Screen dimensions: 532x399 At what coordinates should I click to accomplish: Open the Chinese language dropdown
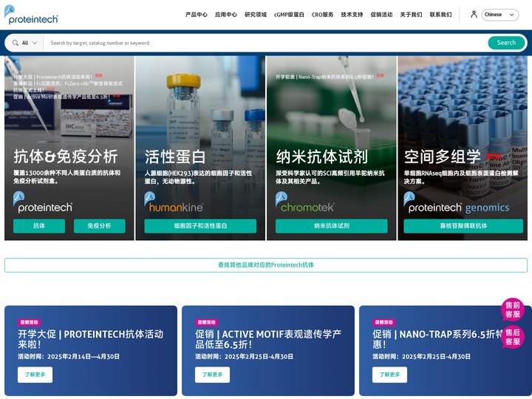coord(499,15)
